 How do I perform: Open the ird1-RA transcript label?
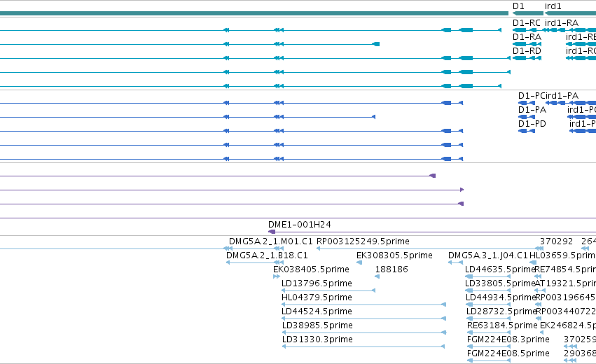point(562,23)
